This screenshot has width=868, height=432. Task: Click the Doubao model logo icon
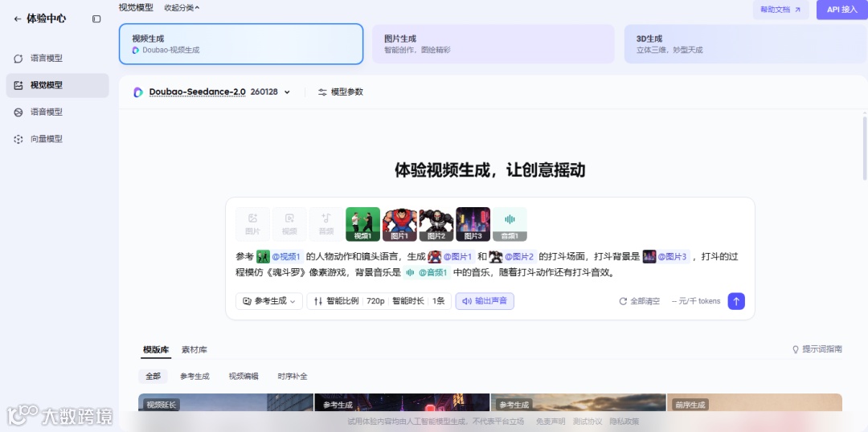[x=138, y=92]
